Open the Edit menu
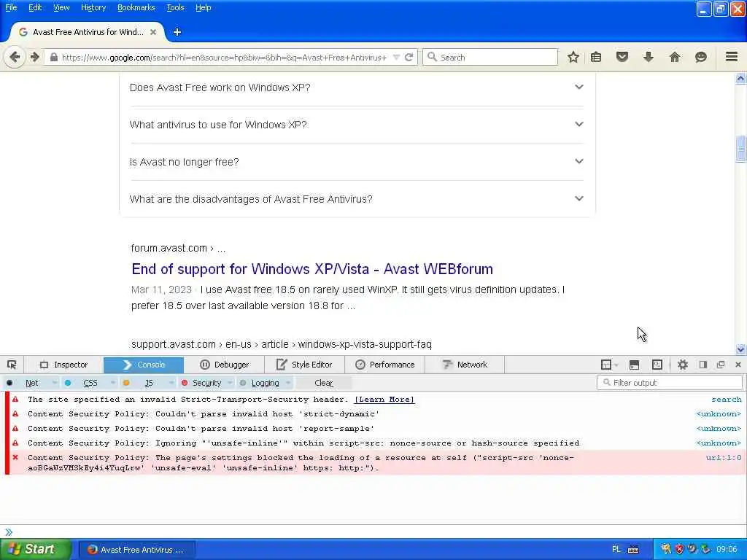747x560 pixels. point(35,7)
